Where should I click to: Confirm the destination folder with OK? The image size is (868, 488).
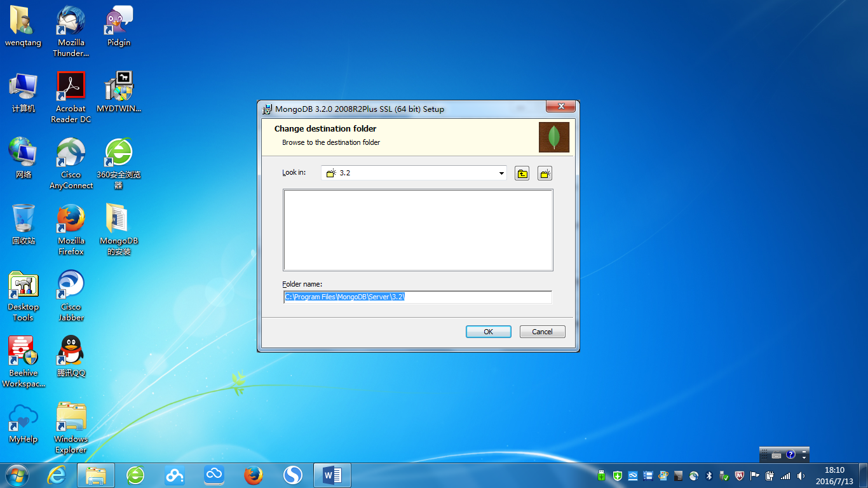[488, 332]
